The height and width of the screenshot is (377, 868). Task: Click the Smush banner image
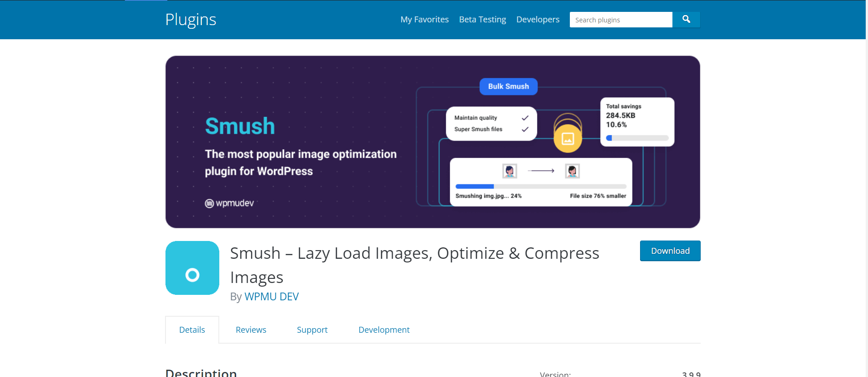(x=433, y=142)
